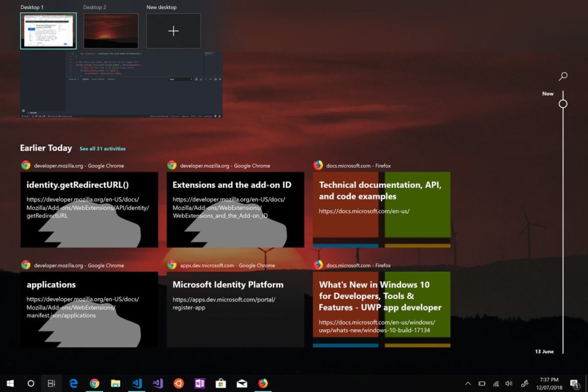The width and height of the screenshot is (588, 392).
Task: Click the Now label on timeline
Action: coord(548,94)
